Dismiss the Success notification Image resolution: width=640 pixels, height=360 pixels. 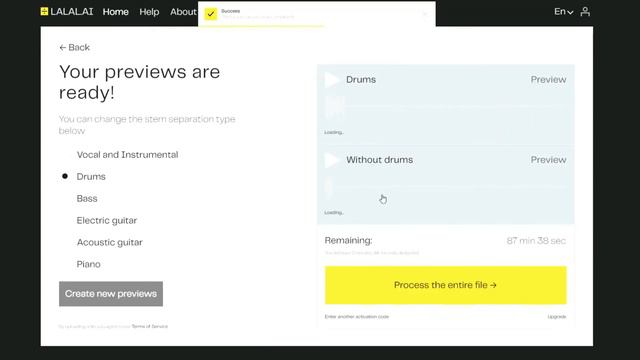point(424,14)
